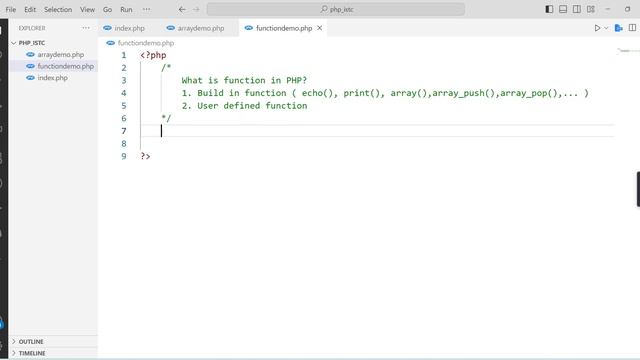Close the functiondemo.php tab
This screenshot has height=360, width=640.
320,28
